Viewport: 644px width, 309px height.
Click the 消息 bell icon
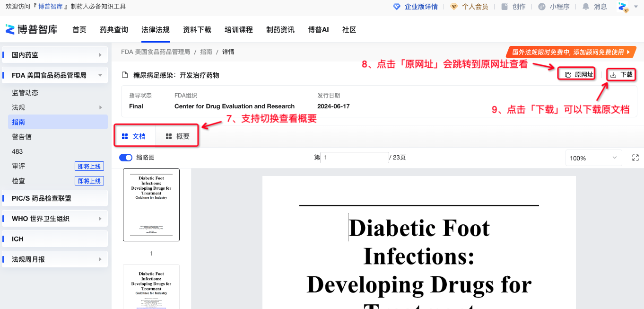(x=586, y=7)
